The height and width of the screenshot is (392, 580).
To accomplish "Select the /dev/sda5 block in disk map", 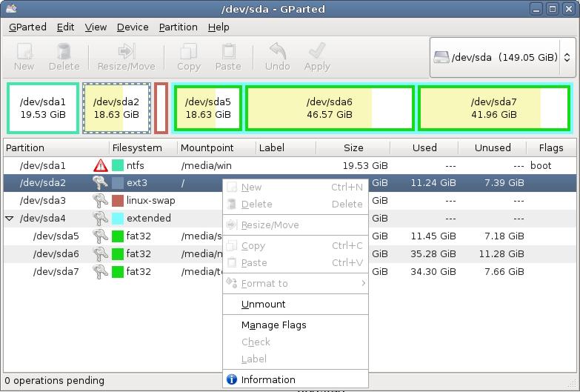I will coord(208,108).
